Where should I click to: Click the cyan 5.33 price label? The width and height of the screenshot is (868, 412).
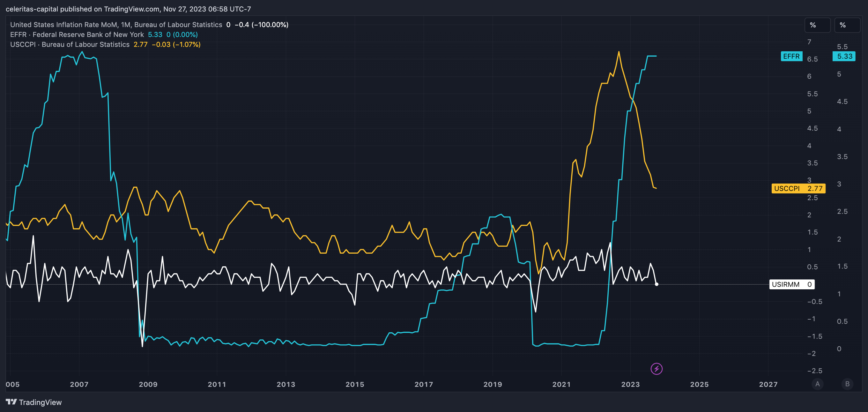[x=844, y=56]
